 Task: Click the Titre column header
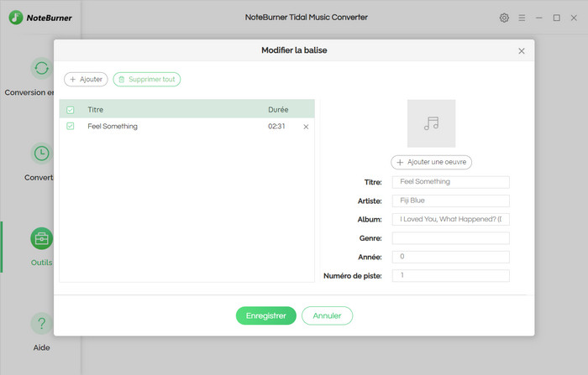point(95,110)
